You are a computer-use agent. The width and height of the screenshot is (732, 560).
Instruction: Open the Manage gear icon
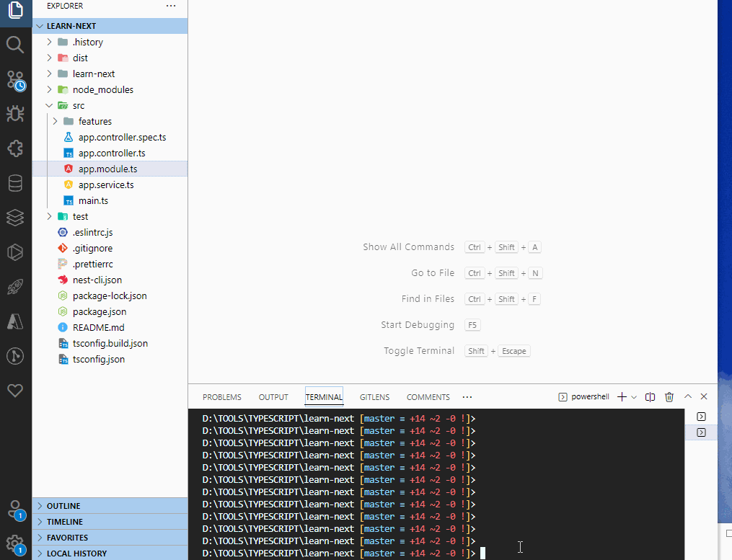point(15,544)
